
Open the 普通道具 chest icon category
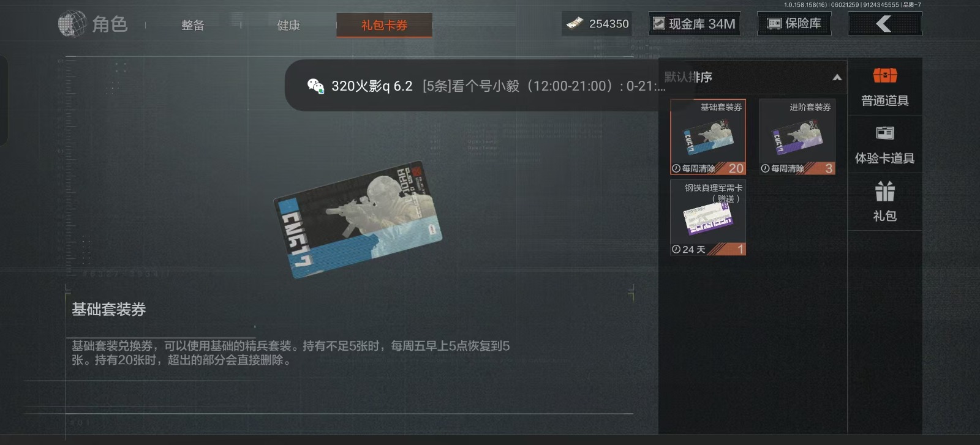click(x=884, y=76)
